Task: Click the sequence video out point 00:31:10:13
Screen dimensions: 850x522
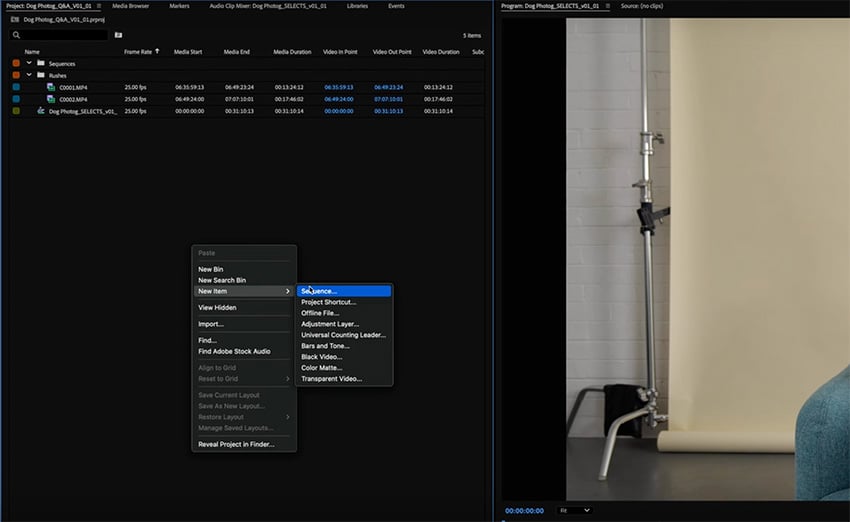Action: tap(389, 111)
